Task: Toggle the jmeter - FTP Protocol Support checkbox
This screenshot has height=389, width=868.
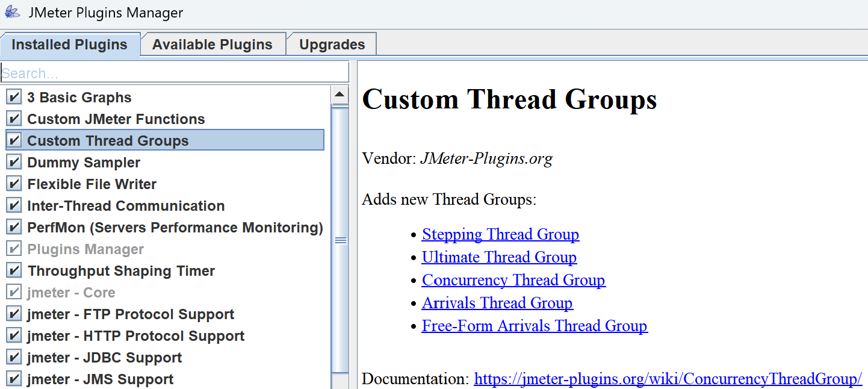Action: 14,314
